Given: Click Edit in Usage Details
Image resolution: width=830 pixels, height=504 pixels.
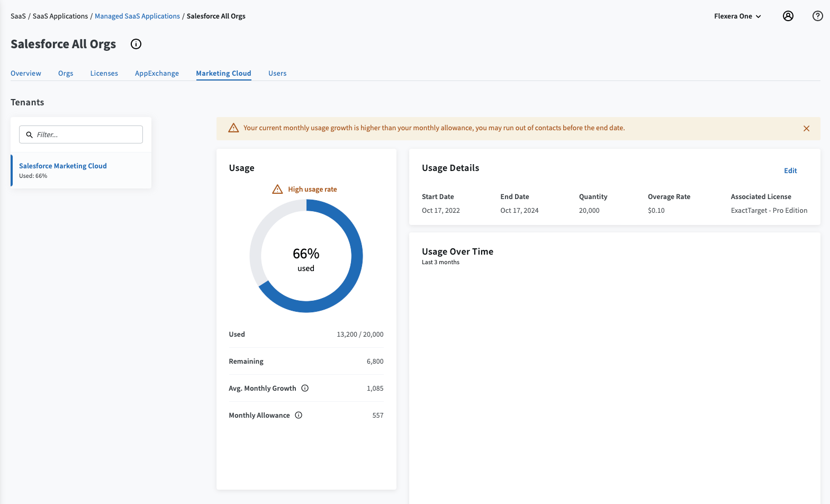Looking at the screenshot, I should click(790, 170).
